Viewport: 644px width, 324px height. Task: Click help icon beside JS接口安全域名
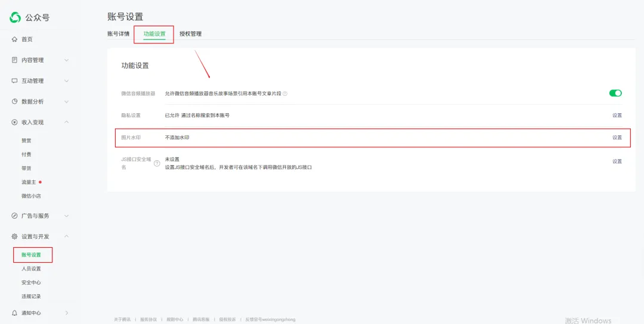157,163
